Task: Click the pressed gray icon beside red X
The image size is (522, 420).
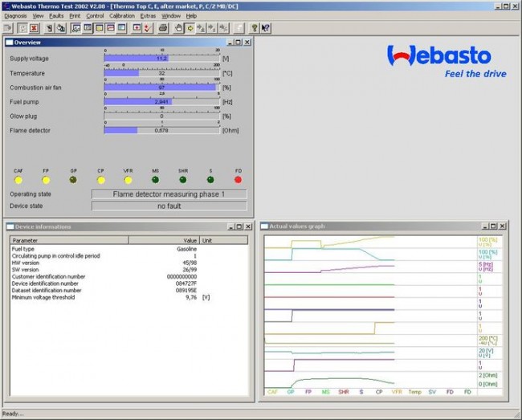Action: coord(22,28)
